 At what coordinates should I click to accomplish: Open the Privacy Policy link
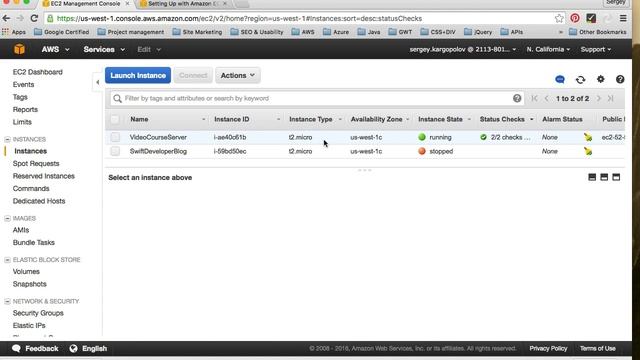tap(548, 349)
